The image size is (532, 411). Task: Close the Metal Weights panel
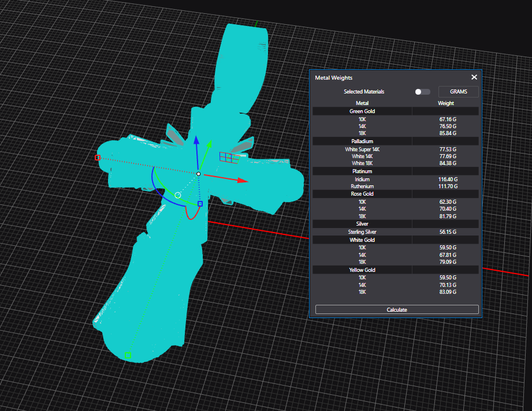(x=474, y=77)
